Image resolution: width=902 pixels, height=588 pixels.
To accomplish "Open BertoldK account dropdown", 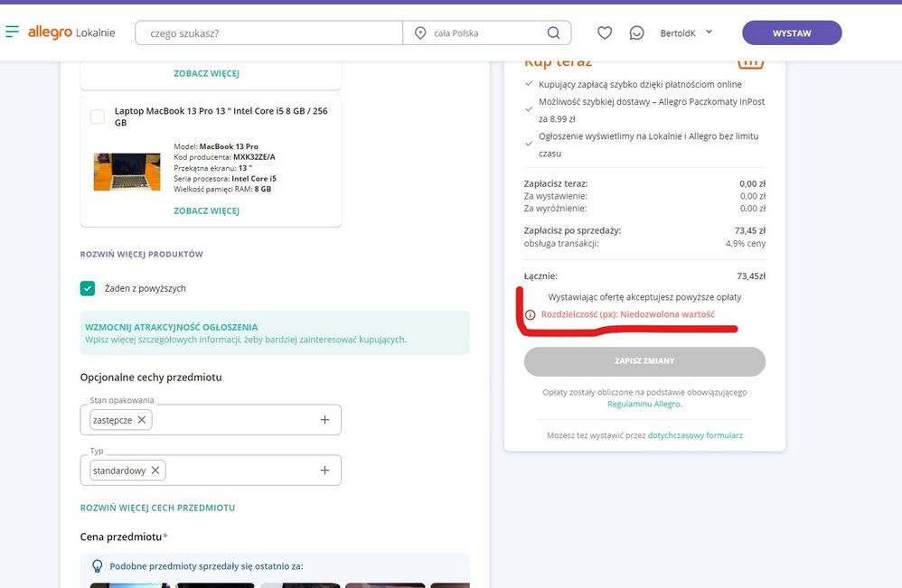I will coord(686,33).
